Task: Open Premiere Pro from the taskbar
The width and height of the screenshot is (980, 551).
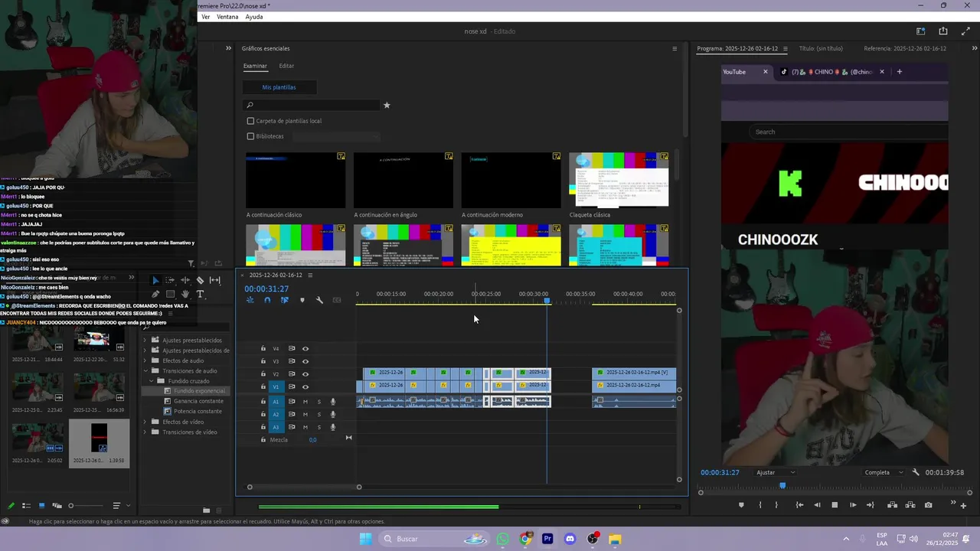Action: [547, 539]
